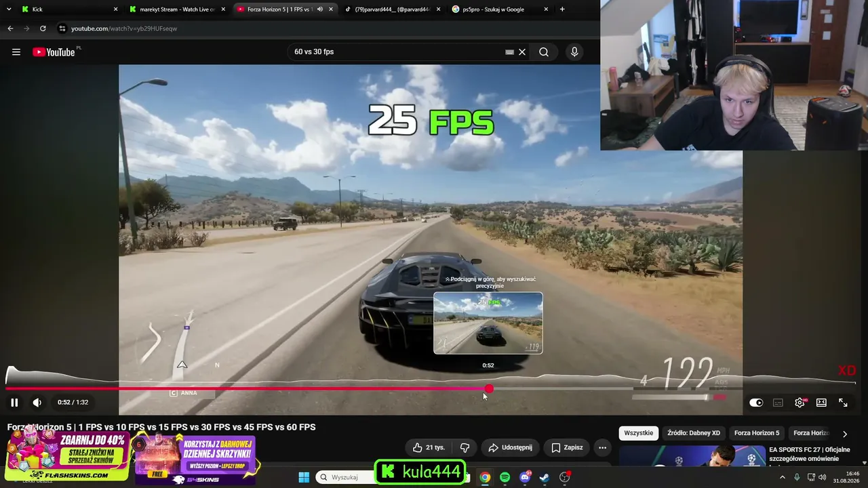Show more filter chips with the right arrow

click(845, 434)
